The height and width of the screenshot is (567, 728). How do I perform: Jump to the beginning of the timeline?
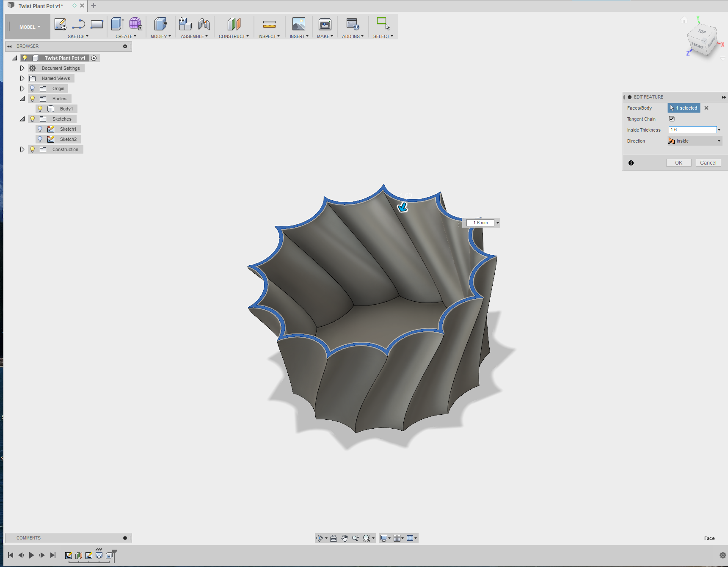click(x=11, y=555)
